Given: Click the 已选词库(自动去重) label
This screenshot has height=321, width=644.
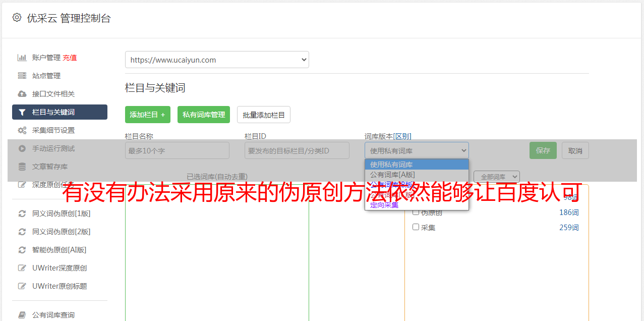Looking at the screenshot, I should [x=217, y=177].
